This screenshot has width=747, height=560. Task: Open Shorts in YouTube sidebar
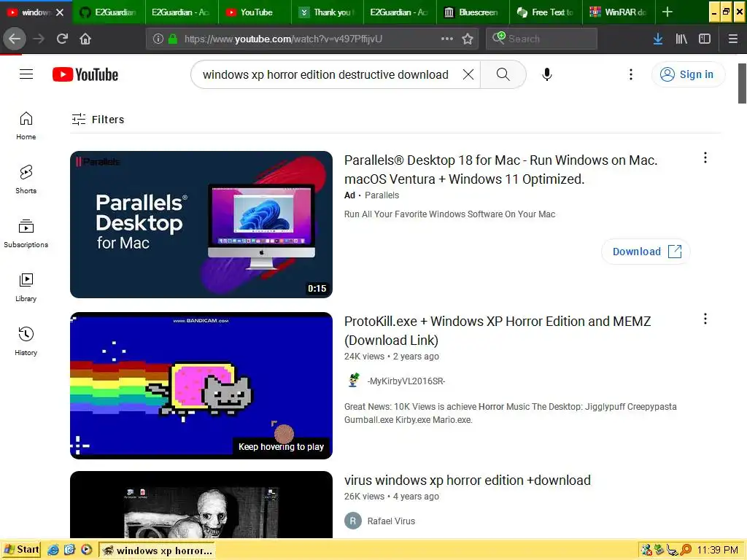tap(26, 179)
